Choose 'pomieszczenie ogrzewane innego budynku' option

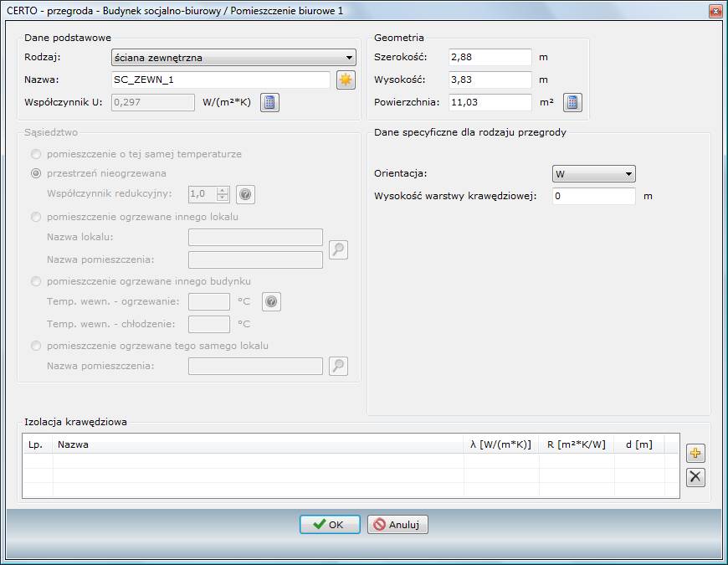tap(36, 281)
